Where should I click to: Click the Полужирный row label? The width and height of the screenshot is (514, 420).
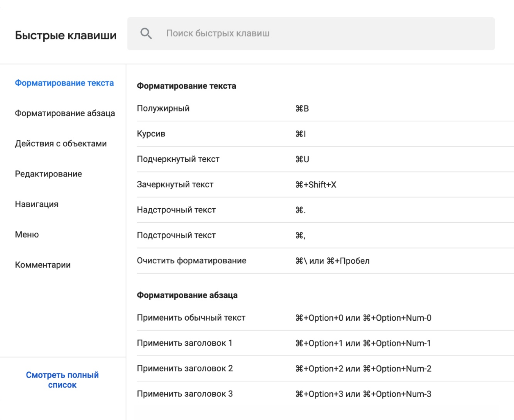click(x=163, y=109)
